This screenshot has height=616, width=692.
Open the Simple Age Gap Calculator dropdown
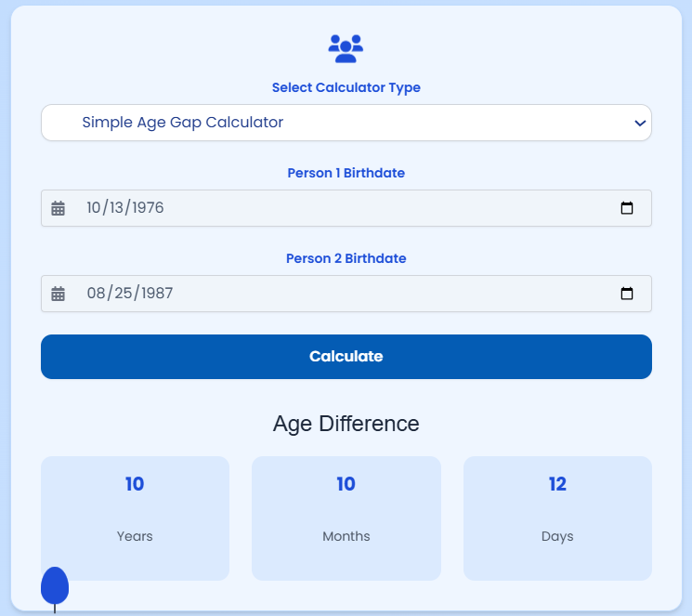coord(346,123)
